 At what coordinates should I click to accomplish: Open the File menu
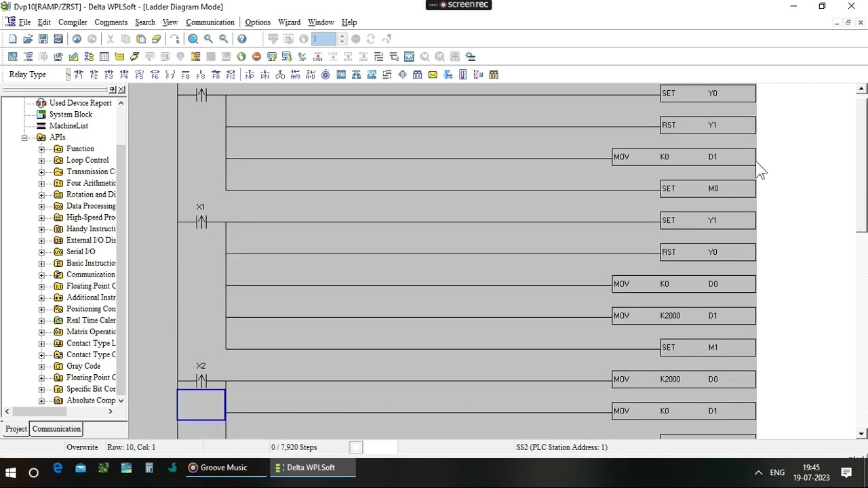pos(24,22)
